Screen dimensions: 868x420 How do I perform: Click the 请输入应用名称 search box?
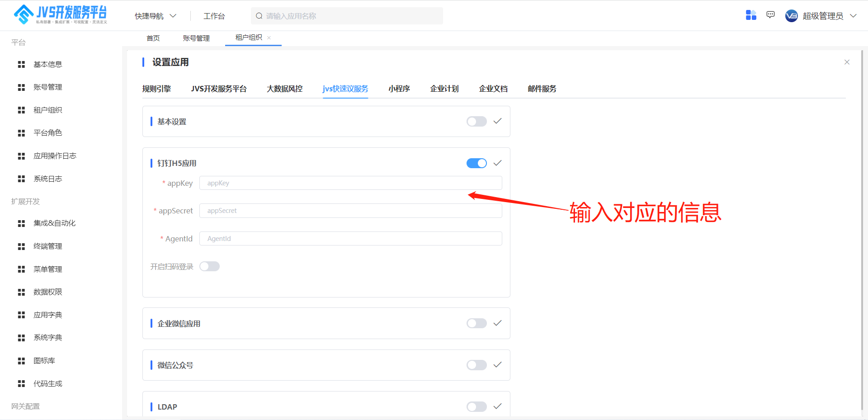pos(347,16)
